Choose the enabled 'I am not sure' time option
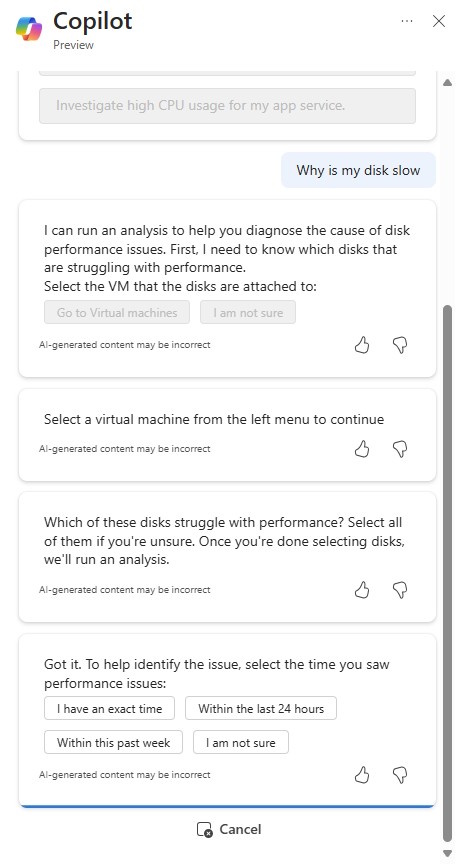Viewport: 469px width, 864px height. (241, 742)
